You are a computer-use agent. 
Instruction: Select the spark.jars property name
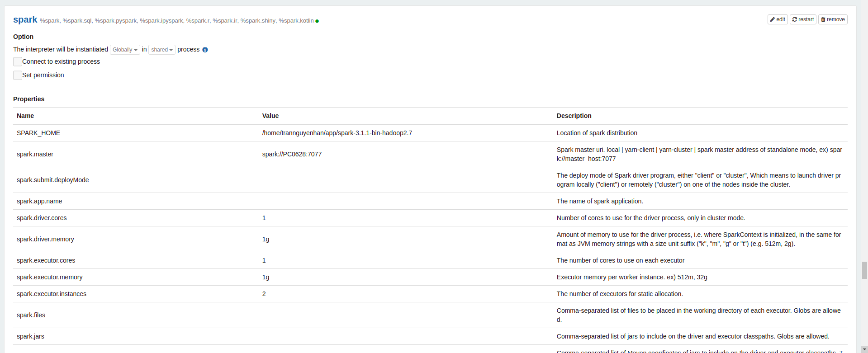pos(30,336)
